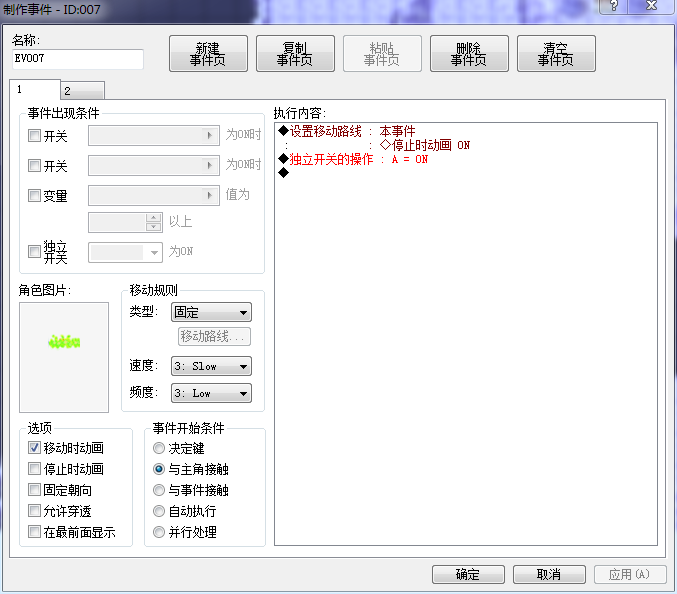Click the 移动路线... button
Viewport: 677px width, 594px height.
coord(214,336)
